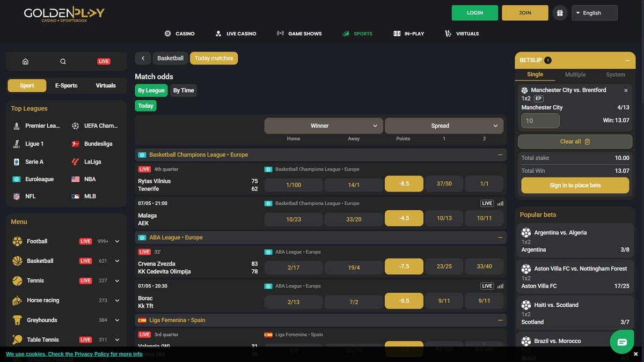This screenshot has height=362, width=644.
Task: Toggle the Today filter chip
Action: pos(145,106)
